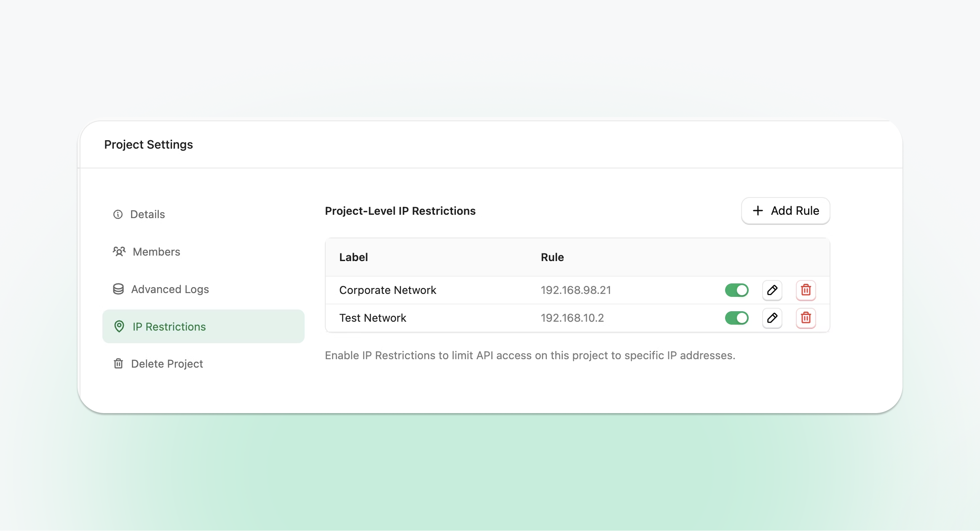Image resolution: width=980 pixels, height=531 pixels.
Task: Click the IP Restrictions location pin icon
Action: pos(119,327)
